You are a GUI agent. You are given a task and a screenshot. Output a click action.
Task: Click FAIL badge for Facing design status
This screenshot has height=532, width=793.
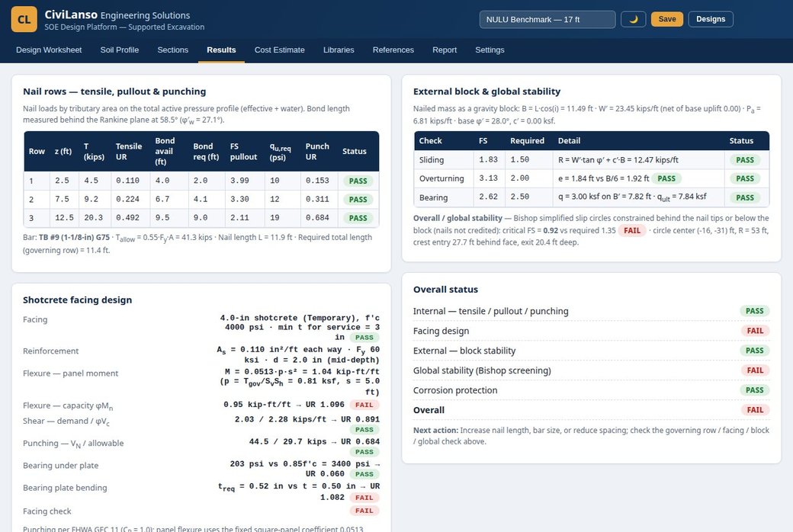[x=755, y=331]
